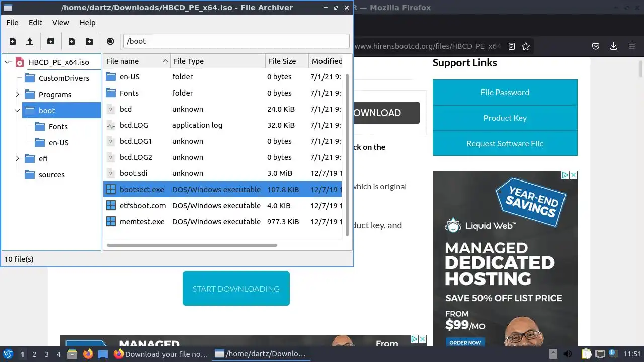Click the Request Software File link
644x362 pixels.
505,144
